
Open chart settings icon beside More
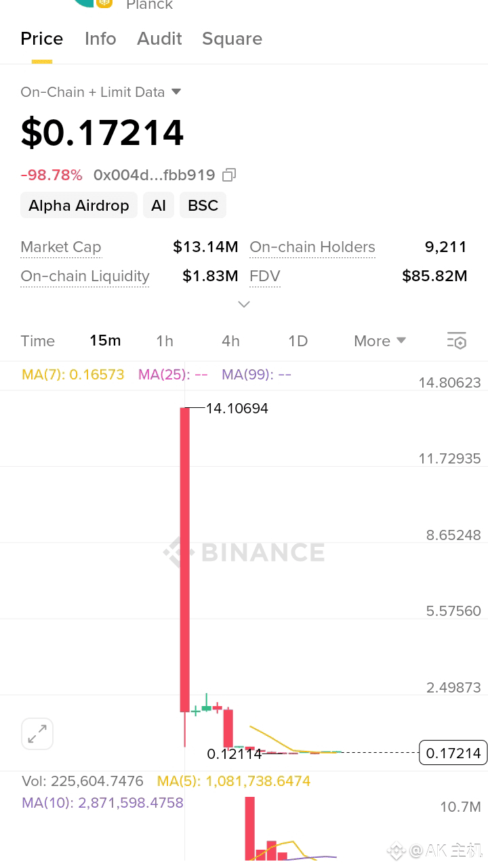point(457,341)
